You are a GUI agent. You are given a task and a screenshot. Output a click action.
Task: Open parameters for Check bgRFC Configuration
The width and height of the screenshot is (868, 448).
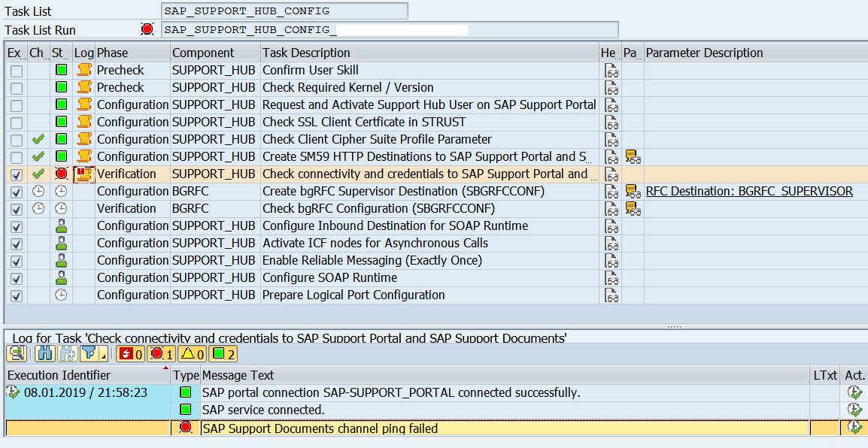633,208
